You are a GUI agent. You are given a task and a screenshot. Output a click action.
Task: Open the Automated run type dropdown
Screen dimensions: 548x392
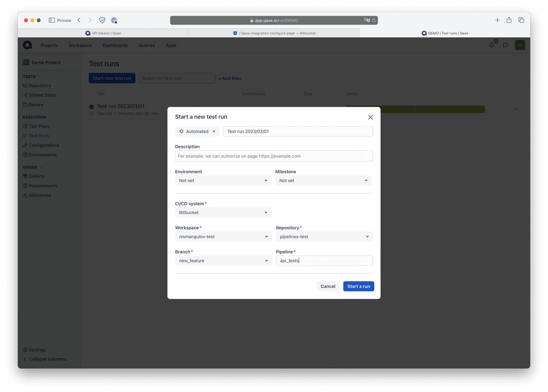(x=197, y=131)
